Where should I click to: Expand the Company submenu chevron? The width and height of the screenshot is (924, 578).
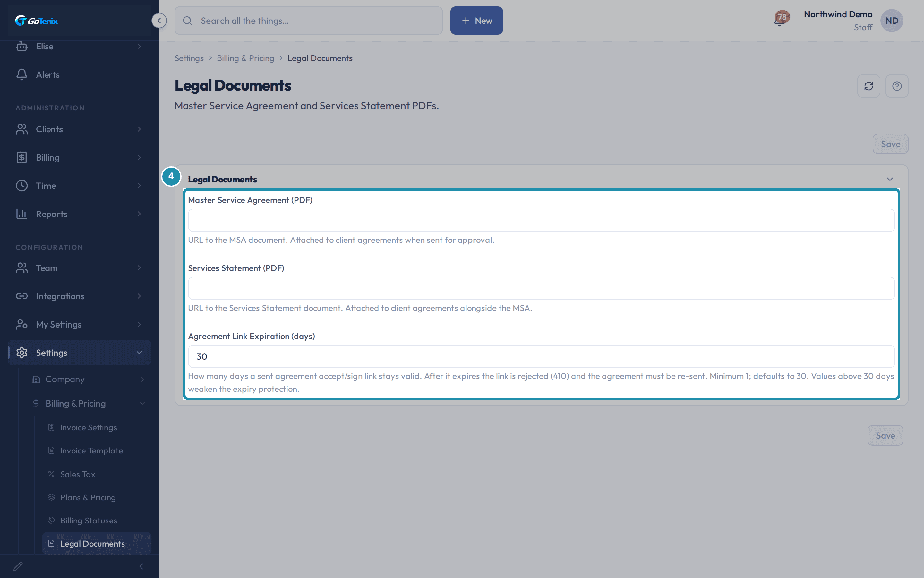point(142,379)
